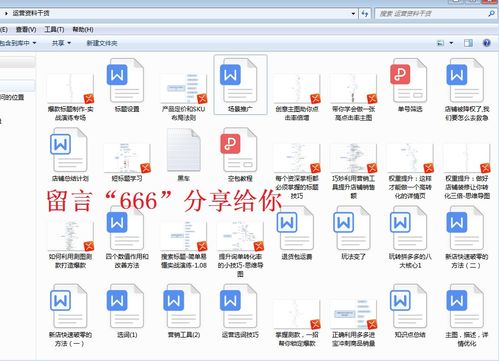499x361 pixels.
Task: Click the 新建文件夹 button
Action: click(x=102, y=43)
